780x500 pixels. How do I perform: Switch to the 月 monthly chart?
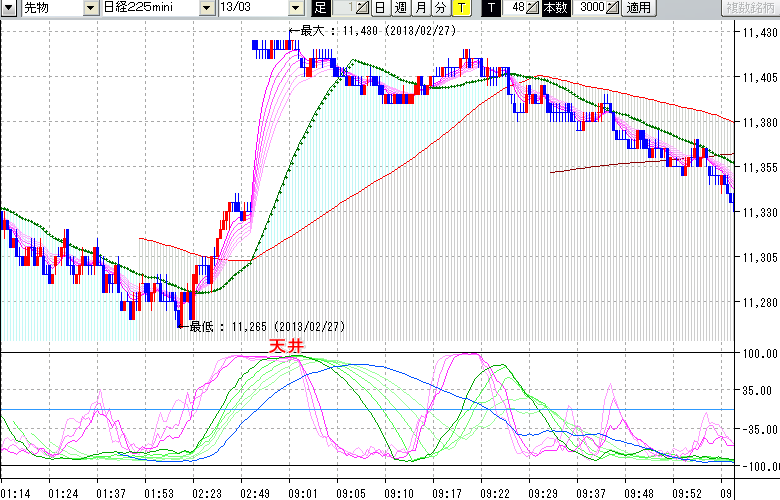(x=420, y=8)
